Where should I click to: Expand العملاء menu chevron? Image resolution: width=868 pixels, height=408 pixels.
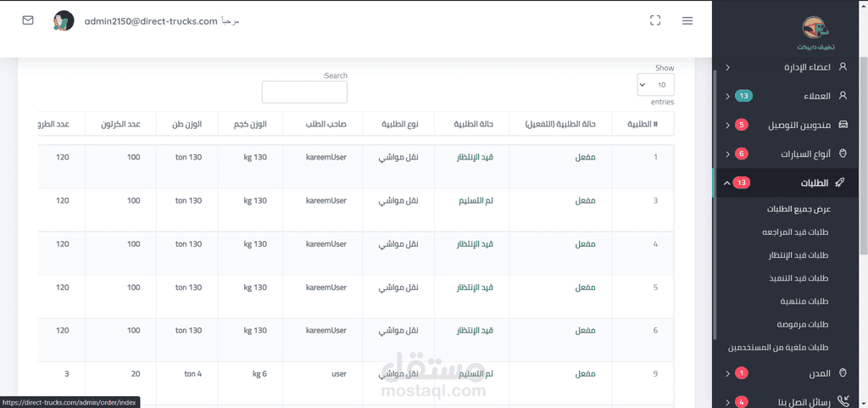(727, 97)
